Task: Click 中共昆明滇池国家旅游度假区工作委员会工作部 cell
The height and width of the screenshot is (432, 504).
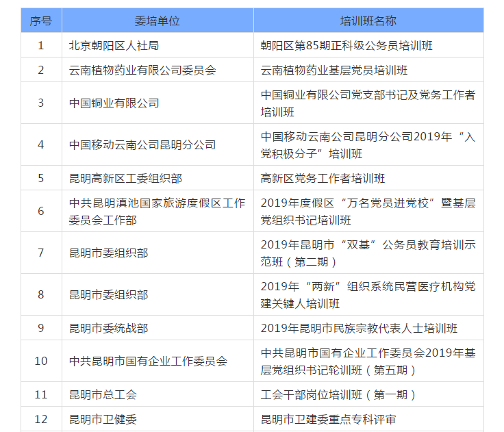Action: [157, 211]
